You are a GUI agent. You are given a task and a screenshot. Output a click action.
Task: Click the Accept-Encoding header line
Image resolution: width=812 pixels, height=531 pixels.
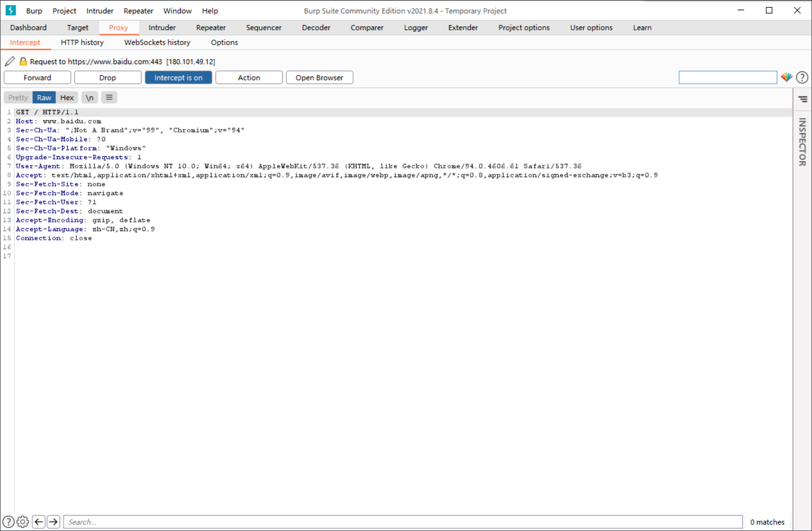pyautogui.click(x=83, y=220)
